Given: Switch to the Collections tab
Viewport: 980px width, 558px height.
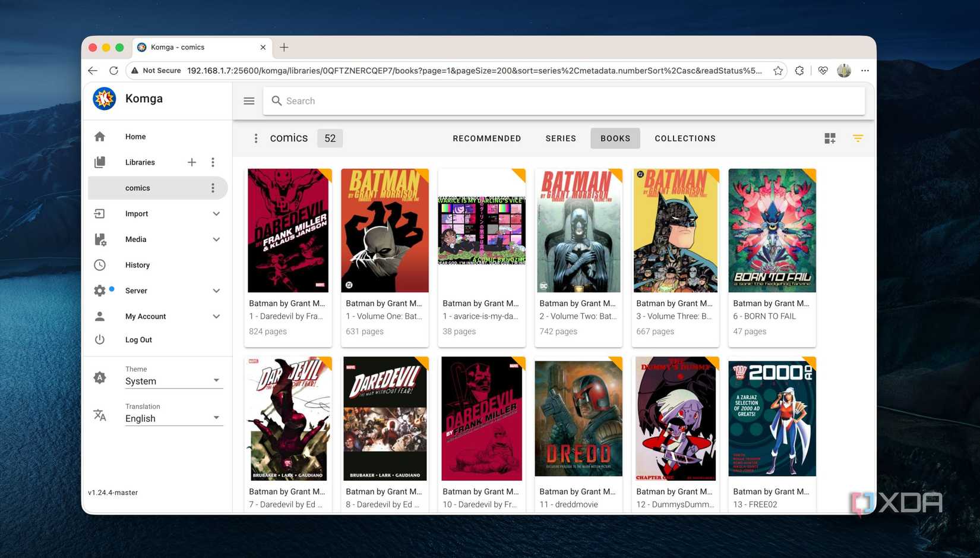Looking at the screenshot, I should (685, 138).
